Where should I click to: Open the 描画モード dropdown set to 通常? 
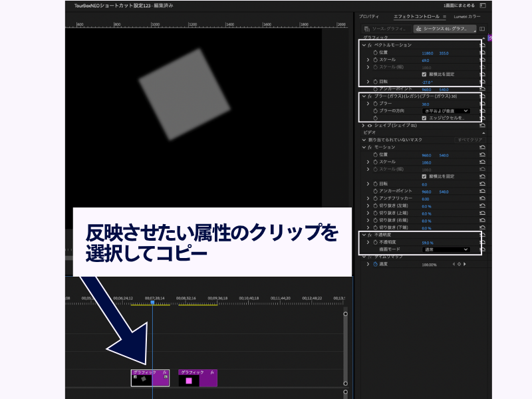pyautogui.click(x=446, y=249)
